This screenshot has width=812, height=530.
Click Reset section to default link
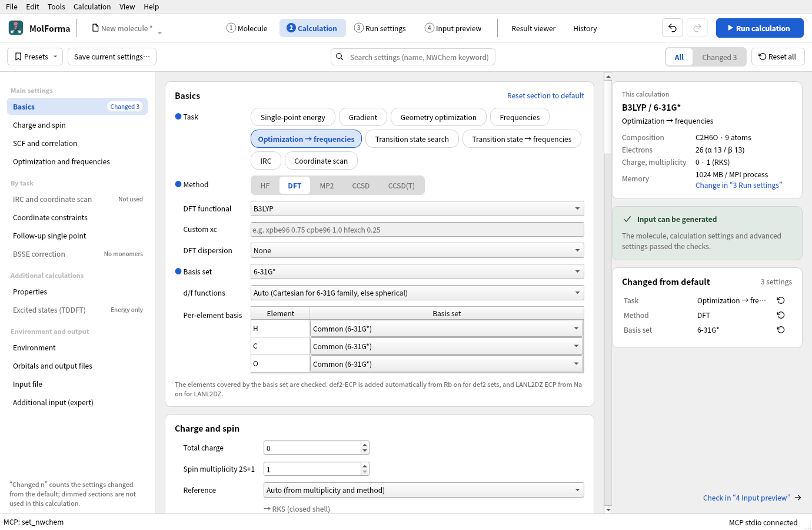[545, 95]
